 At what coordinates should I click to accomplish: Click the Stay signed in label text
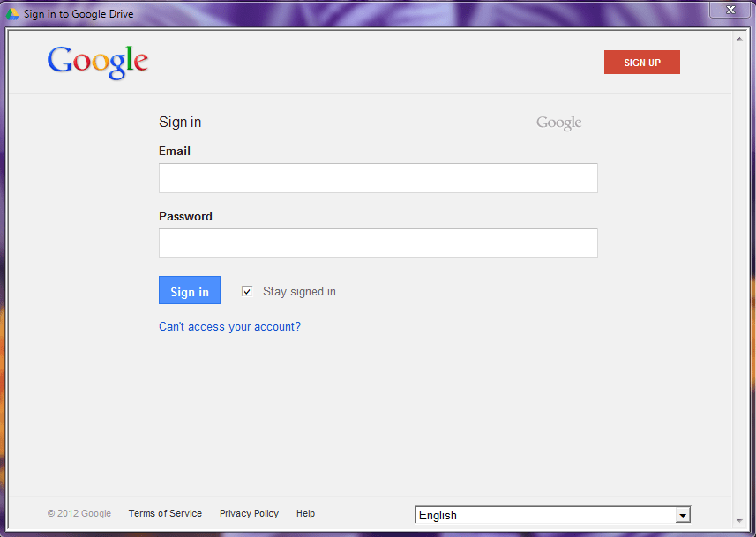pos(299,292)
